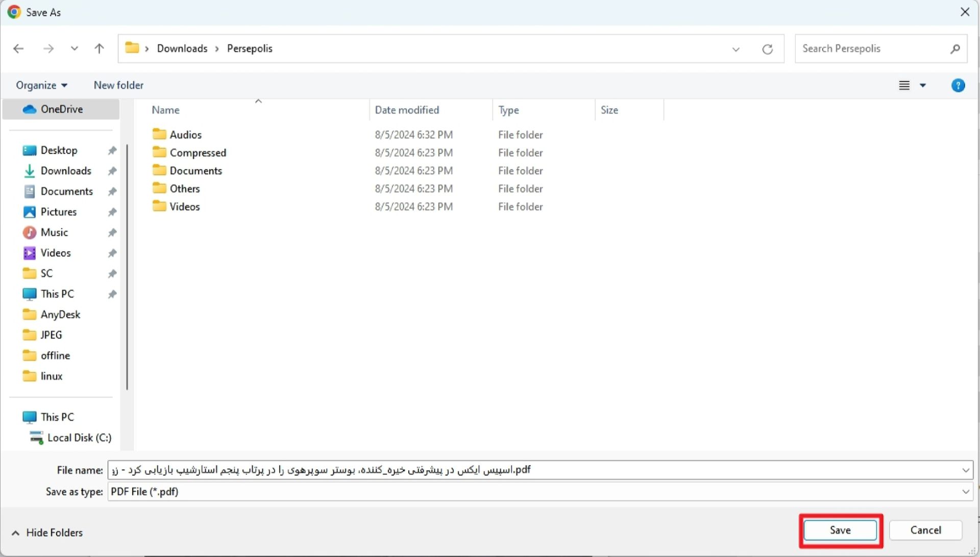Click Others folder icon

coord(159,188)
